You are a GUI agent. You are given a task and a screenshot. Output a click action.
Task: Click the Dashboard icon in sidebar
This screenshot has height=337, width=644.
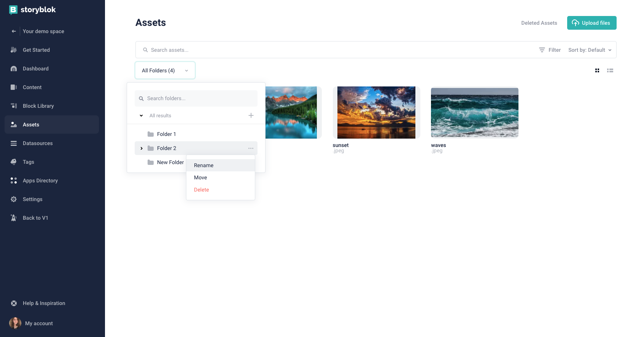click(x=14, y=69)
